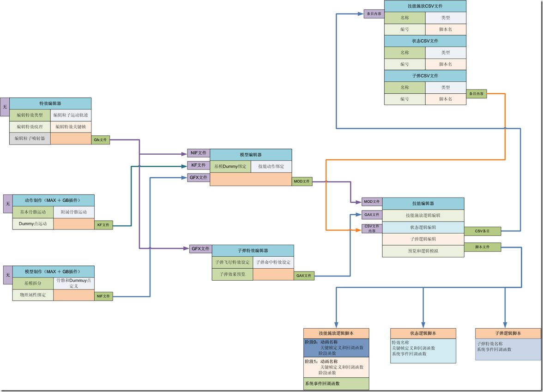Click the 子弹特效名称 line
Screen dimensions: 543x392
tap(490, 344)
